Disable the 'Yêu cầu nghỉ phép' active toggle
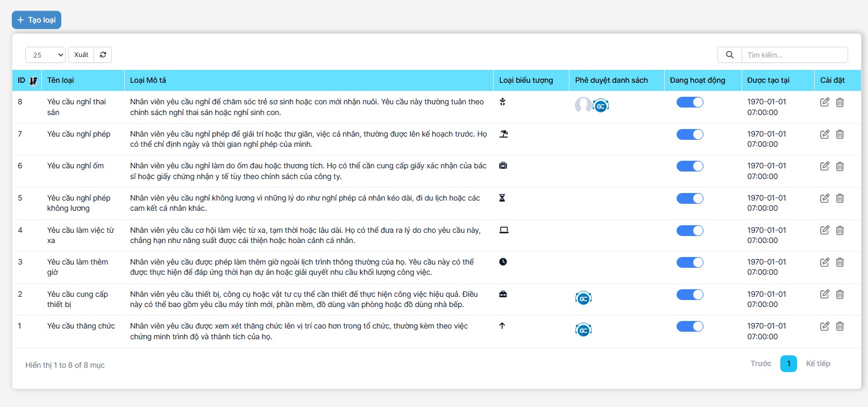 [689, 134]
